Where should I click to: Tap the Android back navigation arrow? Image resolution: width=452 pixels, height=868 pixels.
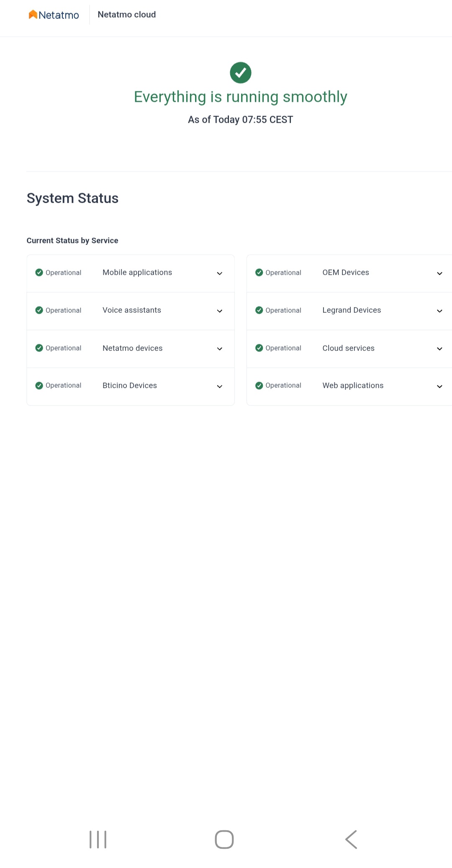(x=351, y=840)
